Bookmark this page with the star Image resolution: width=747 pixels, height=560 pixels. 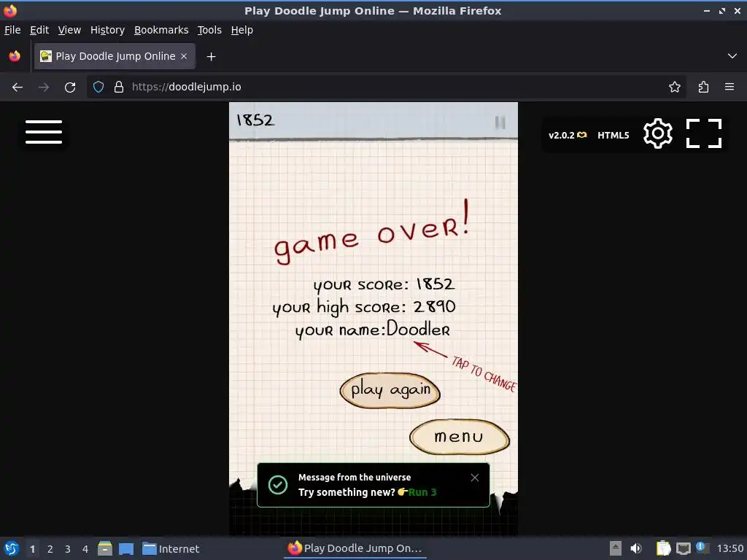coord(675,87)
